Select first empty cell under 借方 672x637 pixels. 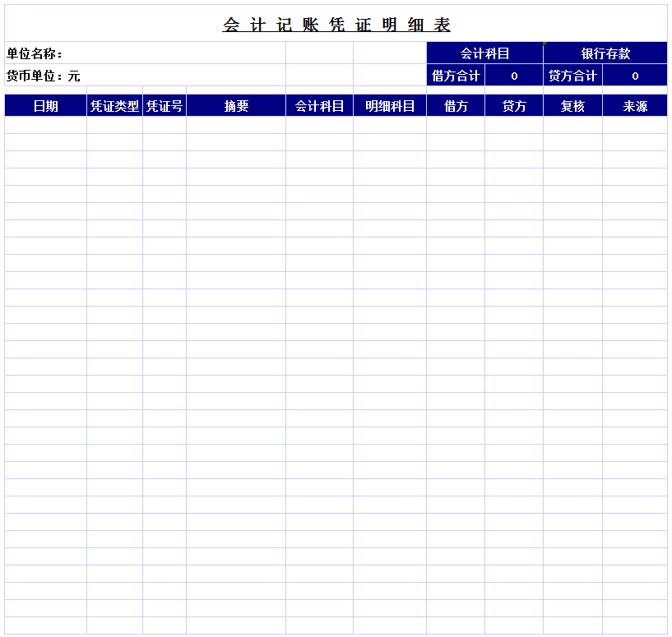[x=456, y=125]
